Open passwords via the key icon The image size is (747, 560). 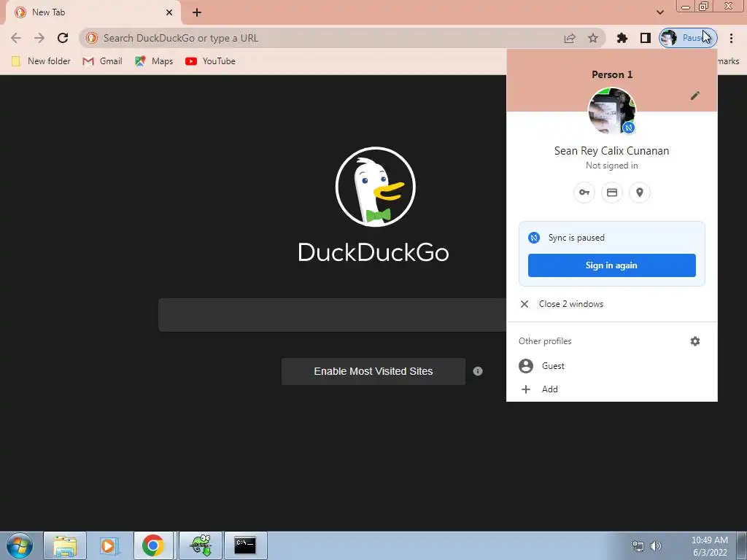click(x=584, y=192)
